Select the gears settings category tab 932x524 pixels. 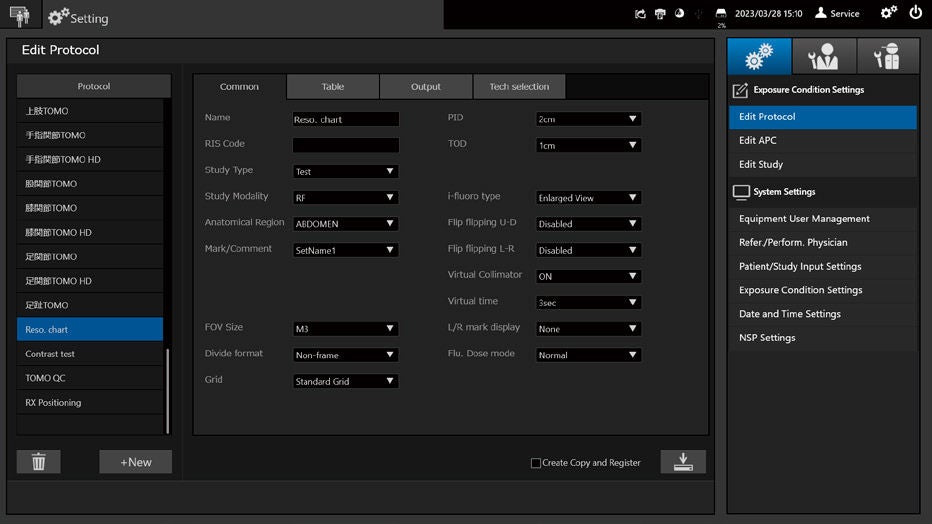[759, 56]
